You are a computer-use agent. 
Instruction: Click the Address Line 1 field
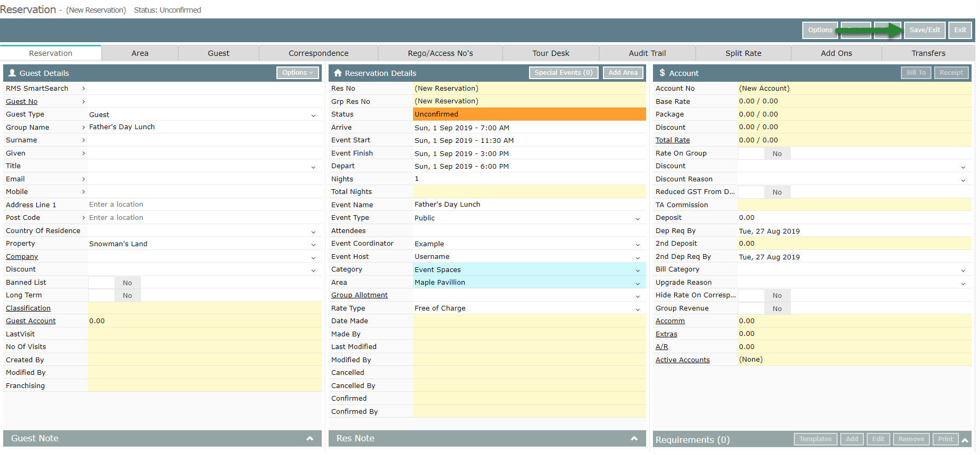(204, 205)
